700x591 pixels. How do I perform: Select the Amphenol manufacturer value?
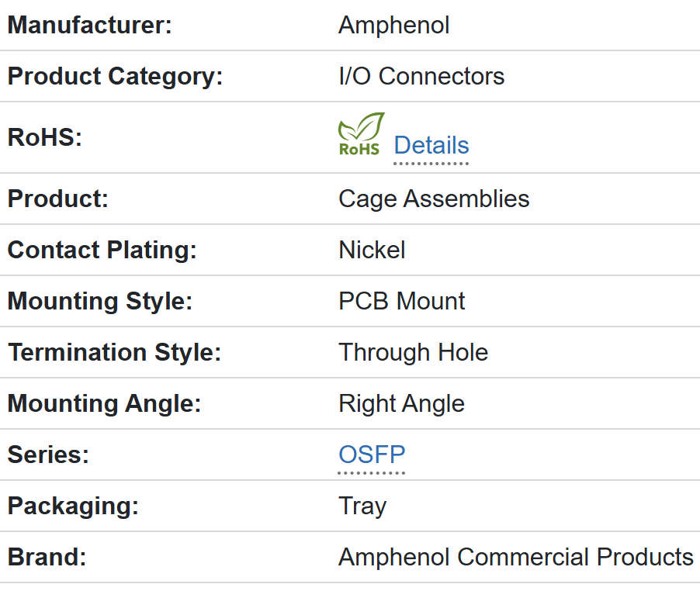coord(393,25)
